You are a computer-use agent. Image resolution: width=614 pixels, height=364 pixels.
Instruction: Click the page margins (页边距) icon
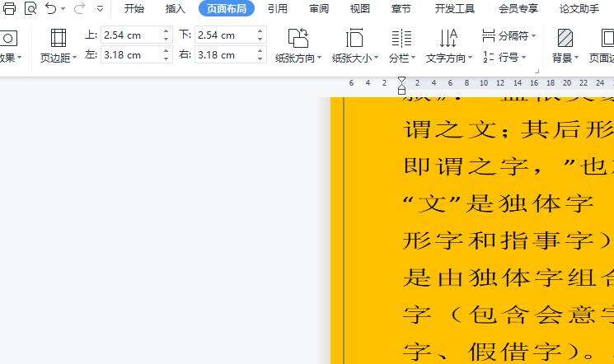(x=58, y=38)
